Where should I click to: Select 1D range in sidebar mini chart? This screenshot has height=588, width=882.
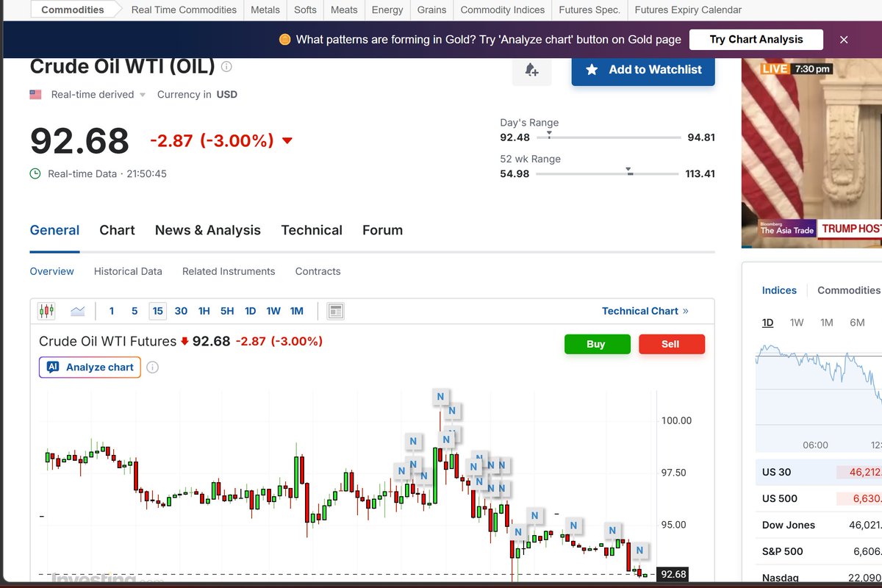pyautogui.click(x=767, y=323)
